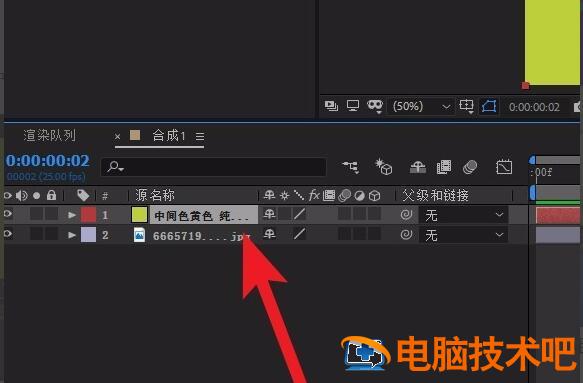Toggle quality switch on layer 1

click(299, 214)
